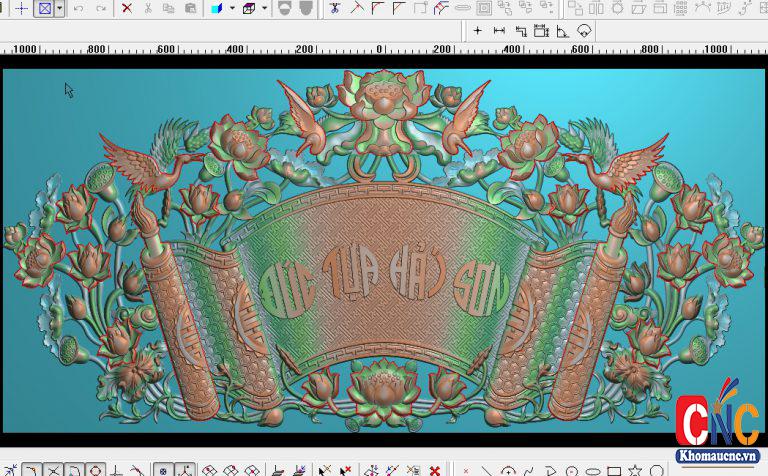Open dropdown arrow beside boxed-X selection tool
The width and height of the screenshot is (768, 476).
(59, 8)
